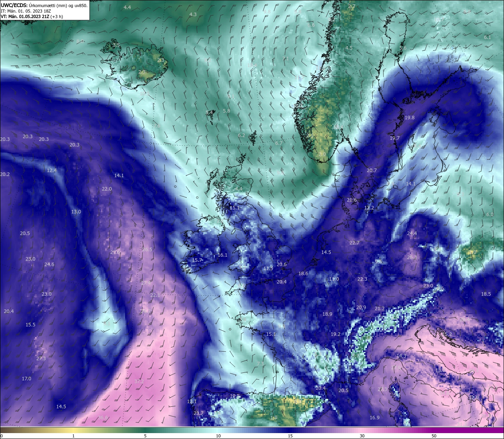504x439 pixels.
Task: Select the 22.1 value label
Action: (x=155, y=295)
